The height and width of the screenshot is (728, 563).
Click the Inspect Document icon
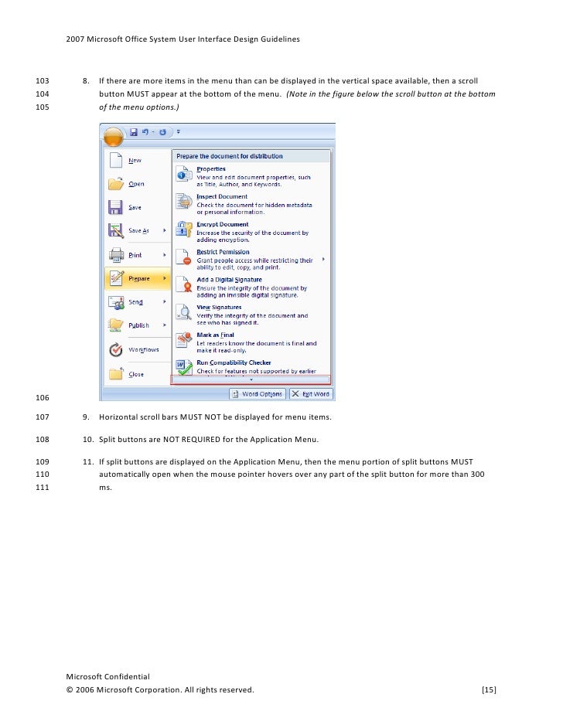pos(184,202)
